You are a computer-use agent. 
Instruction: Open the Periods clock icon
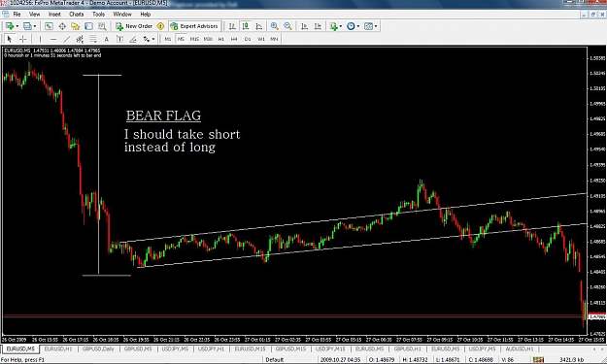351,26
